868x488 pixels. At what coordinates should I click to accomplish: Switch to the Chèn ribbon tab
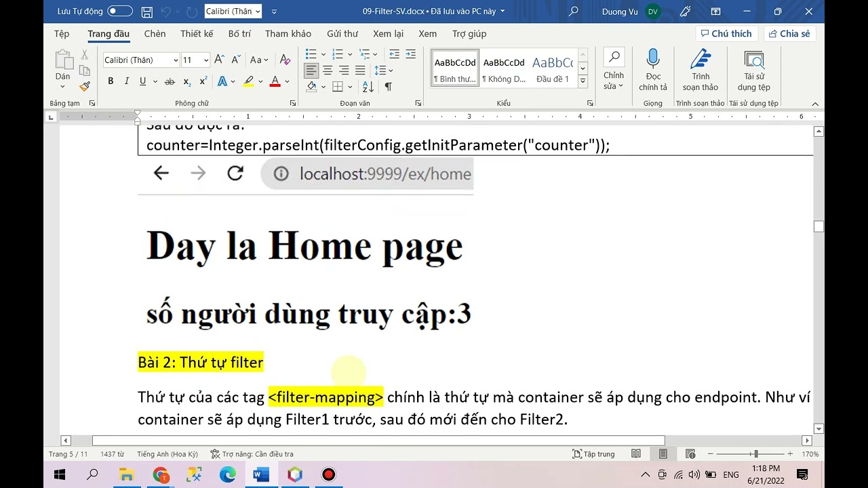pos(155,34)
